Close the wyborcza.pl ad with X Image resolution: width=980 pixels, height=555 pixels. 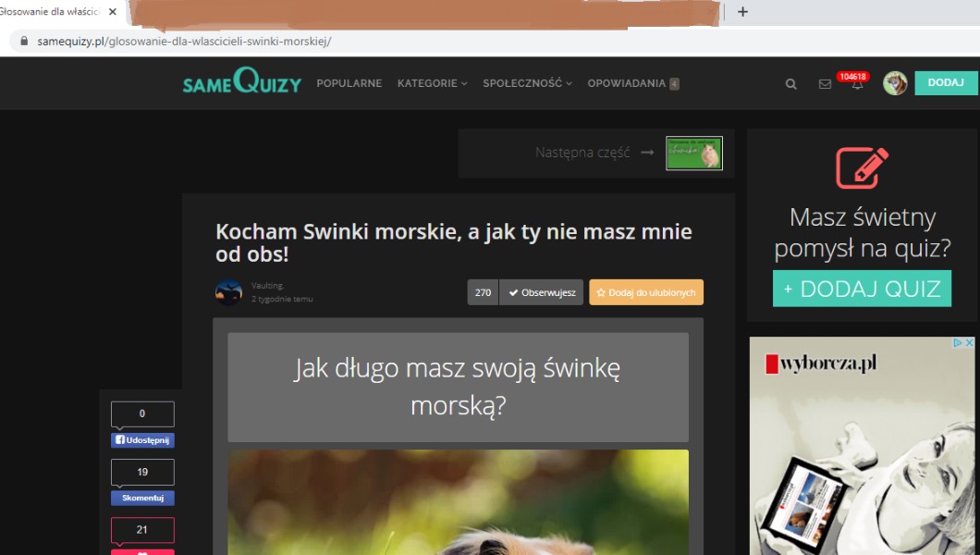coord(969,343)
